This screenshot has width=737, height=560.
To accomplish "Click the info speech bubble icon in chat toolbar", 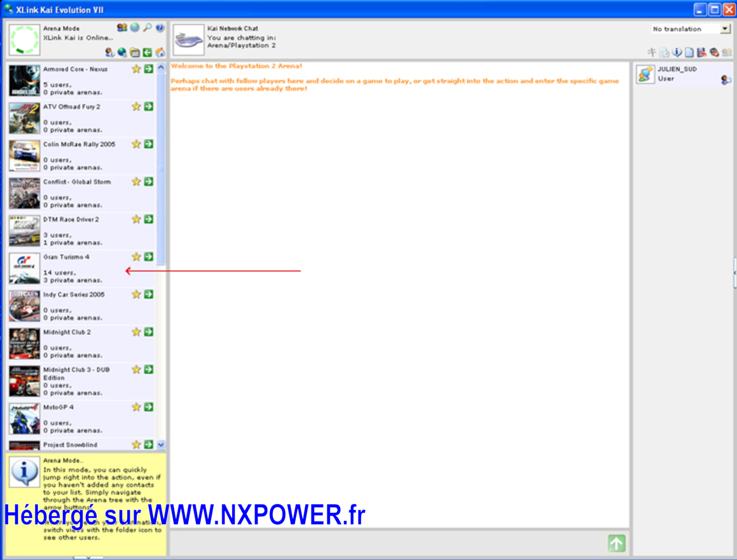I will click(677, 52).
